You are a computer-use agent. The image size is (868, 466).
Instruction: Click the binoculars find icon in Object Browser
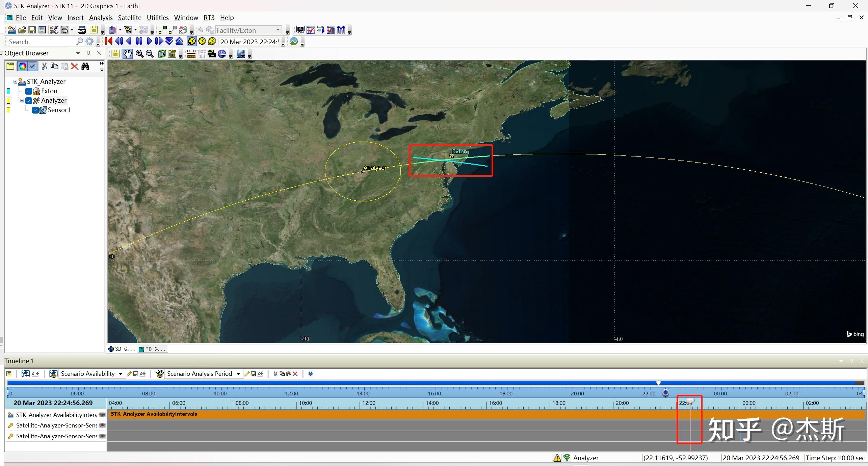(x=85, y=66)
